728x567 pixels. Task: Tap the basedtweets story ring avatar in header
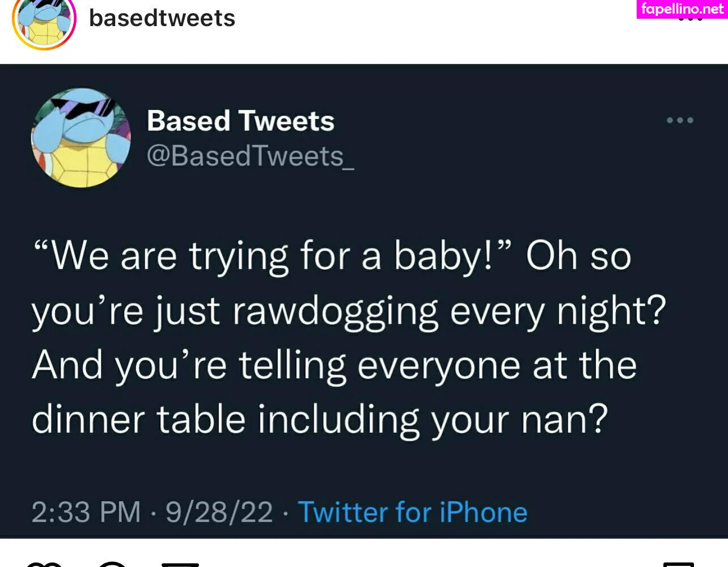point(44,22)
